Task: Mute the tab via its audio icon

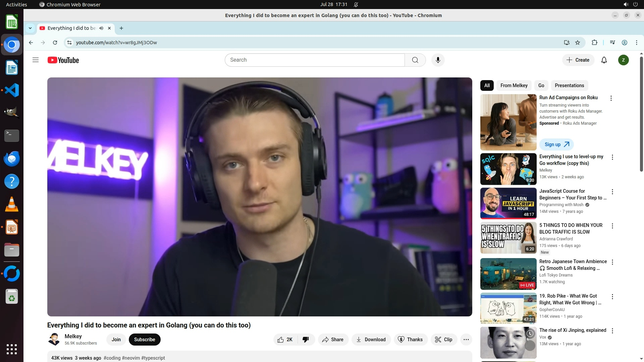Action: point(101,28)
